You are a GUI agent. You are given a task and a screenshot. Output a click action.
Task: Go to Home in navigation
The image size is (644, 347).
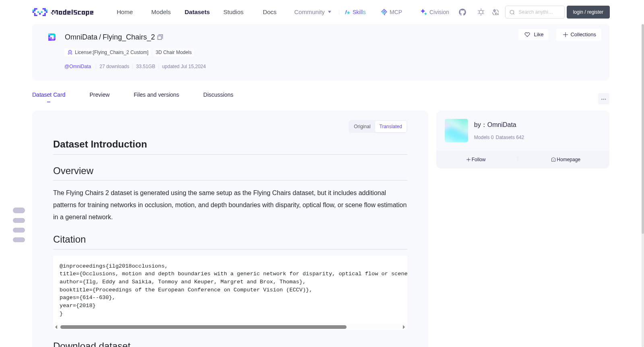point(125,12)
